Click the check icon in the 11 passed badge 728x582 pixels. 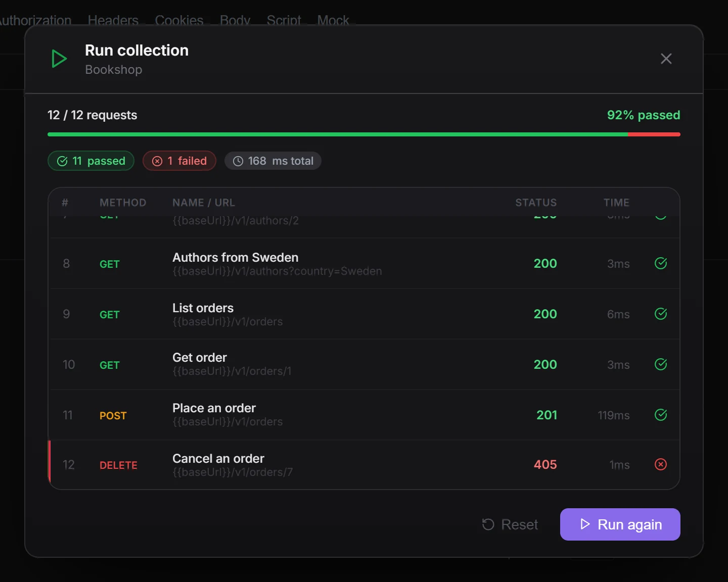[62, 161]
